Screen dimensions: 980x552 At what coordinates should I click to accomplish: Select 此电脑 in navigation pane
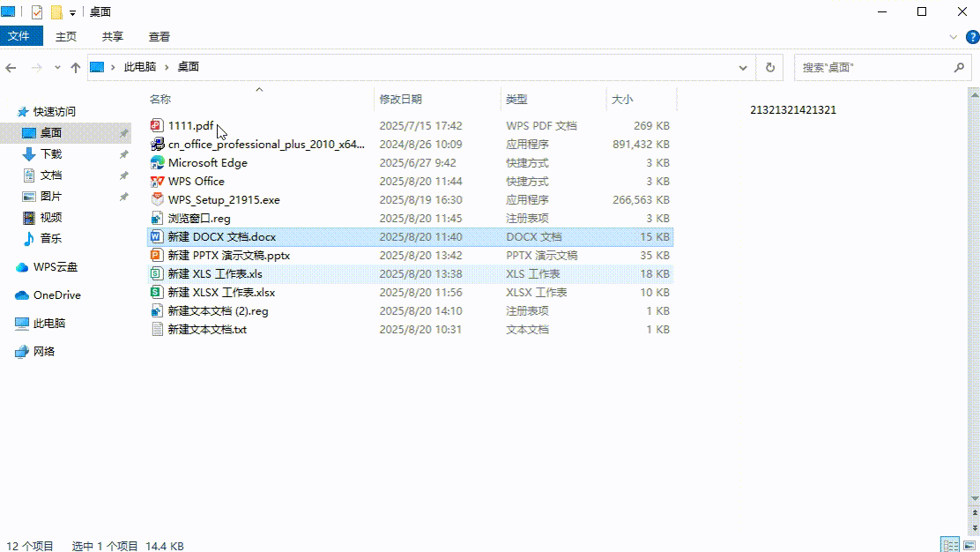coord(48,324)
